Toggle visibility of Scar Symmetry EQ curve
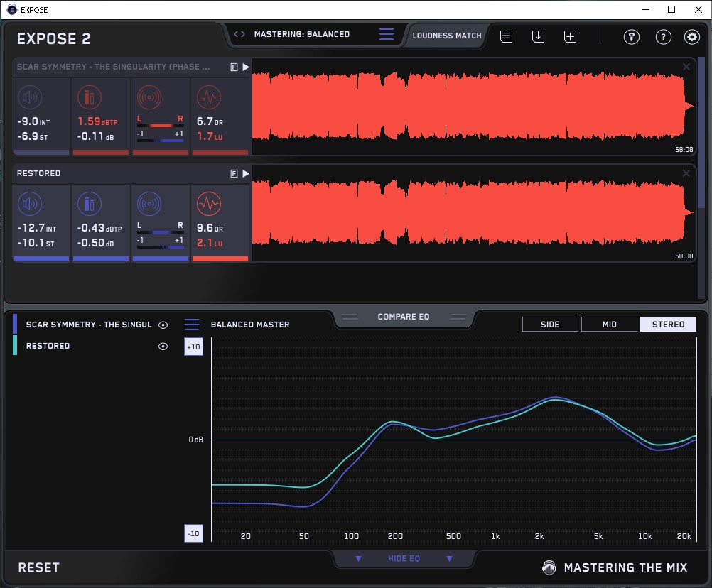The height and width of the screenshot is (588, 712). pos(163,325)
